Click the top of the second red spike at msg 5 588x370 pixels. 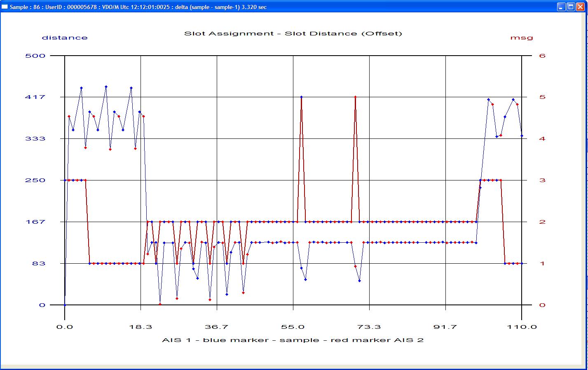(x=355, y=97)
